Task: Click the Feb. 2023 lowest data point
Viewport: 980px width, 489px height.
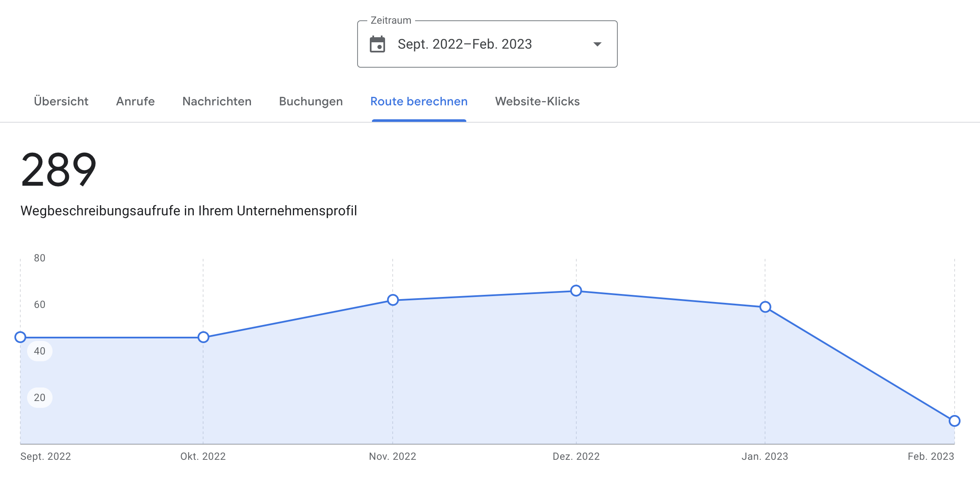Action: coord(954,421)
